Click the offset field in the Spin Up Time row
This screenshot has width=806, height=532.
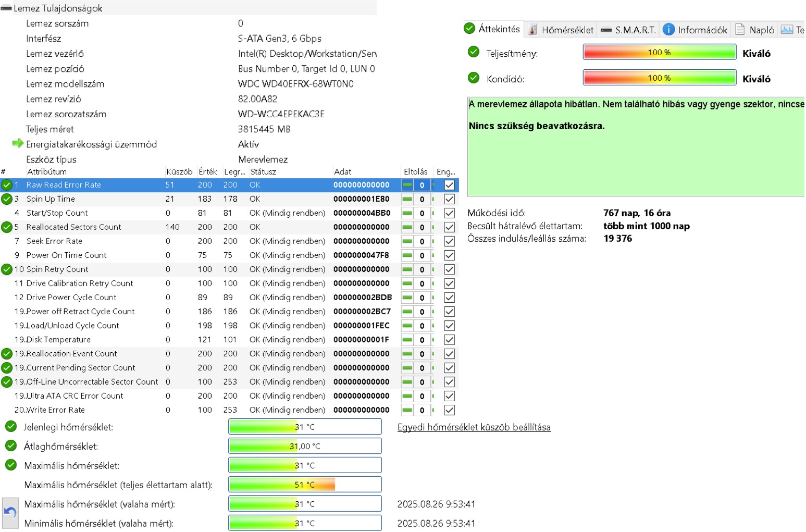coord(422,199)
